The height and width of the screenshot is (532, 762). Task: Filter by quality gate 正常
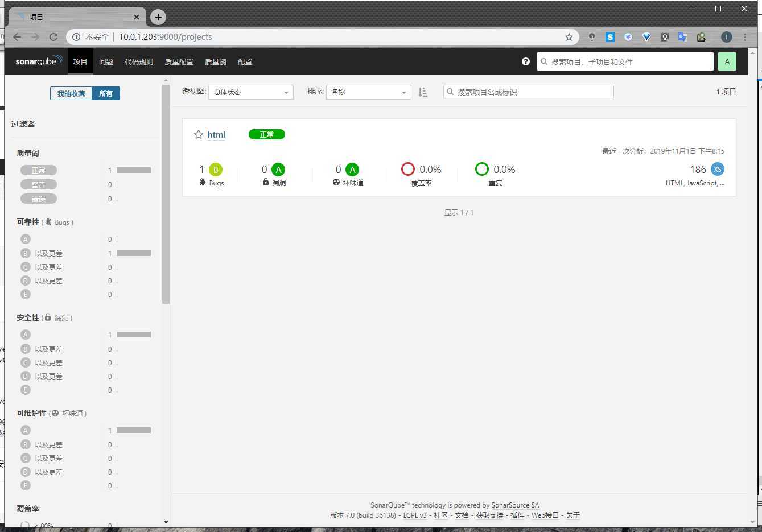pos(39,170)
